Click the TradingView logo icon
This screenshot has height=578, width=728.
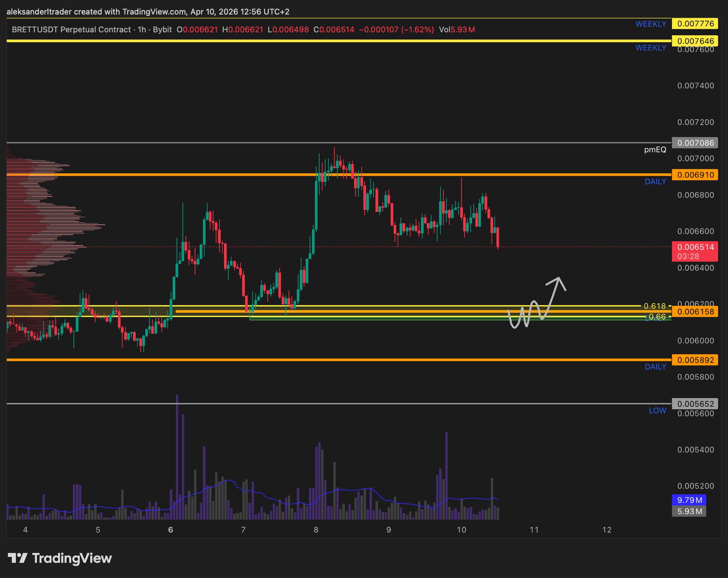[17, 558]
